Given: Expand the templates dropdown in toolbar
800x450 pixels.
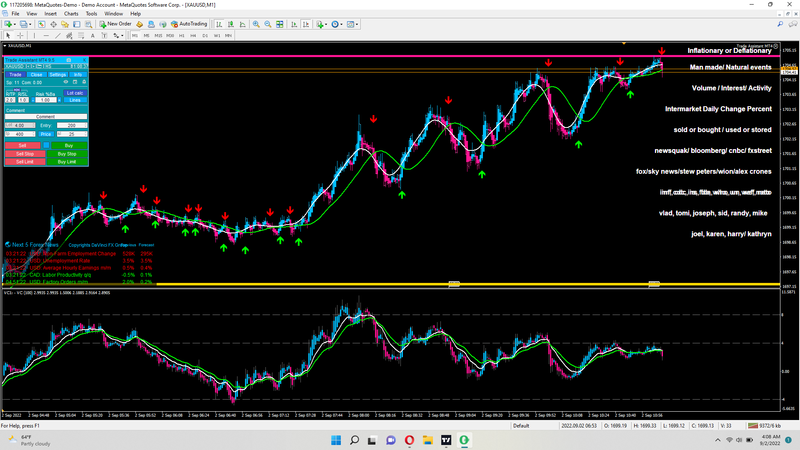Looking at the screenshot, I should click(x=354, y=23).
